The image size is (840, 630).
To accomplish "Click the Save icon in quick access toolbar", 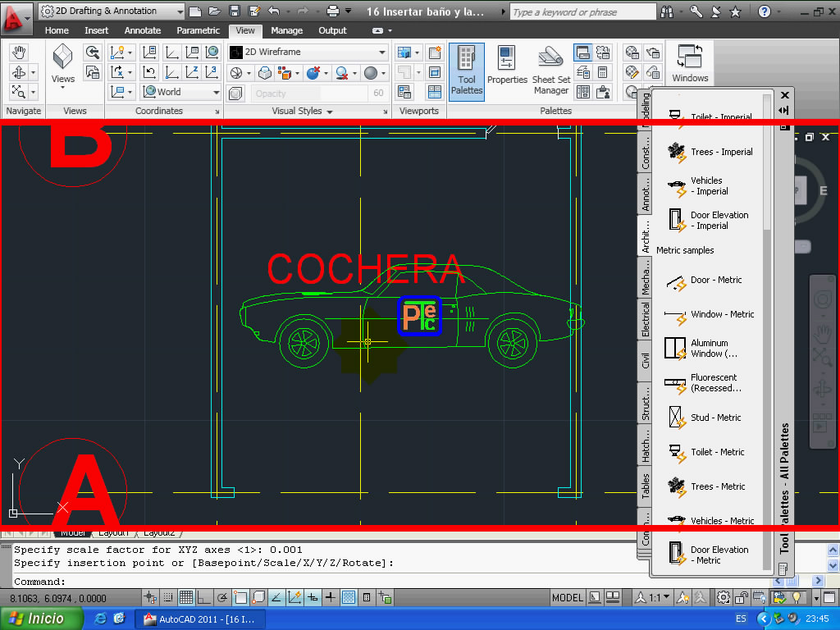I will point(234,11).
